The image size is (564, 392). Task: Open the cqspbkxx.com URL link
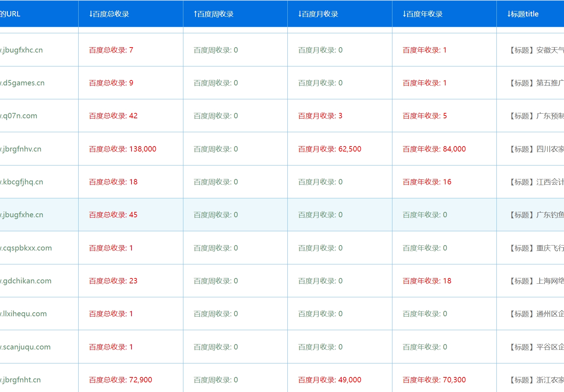pyautogui.click(x=26, y=248)
